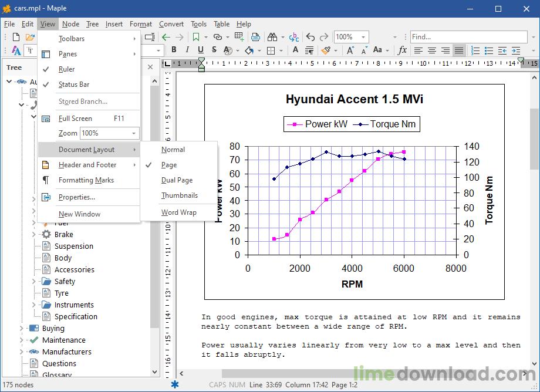Viewport: 540px width, 392px height.
Task: Click the Borders icon
Action: 271,50
